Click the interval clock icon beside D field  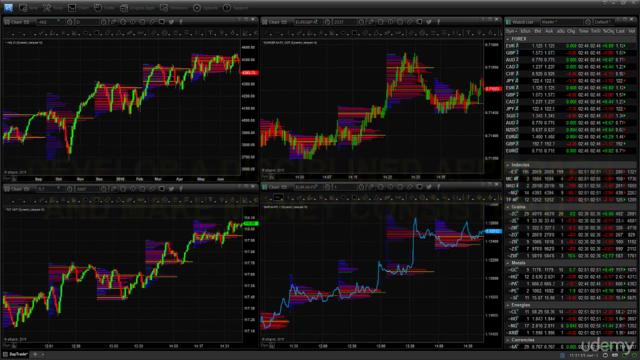point(104,22)
